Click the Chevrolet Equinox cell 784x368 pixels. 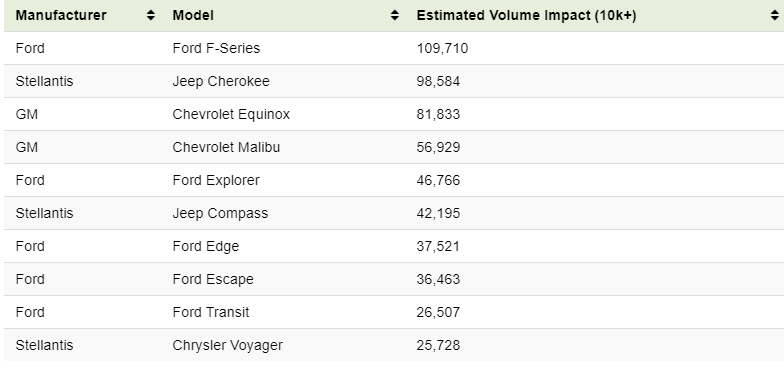point(231,114)
